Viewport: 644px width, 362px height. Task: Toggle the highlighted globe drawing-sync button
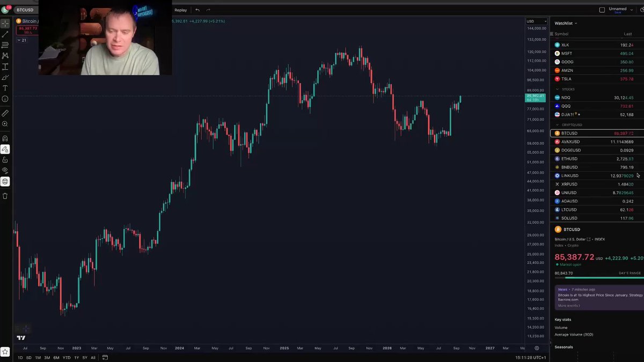[5, 181]
